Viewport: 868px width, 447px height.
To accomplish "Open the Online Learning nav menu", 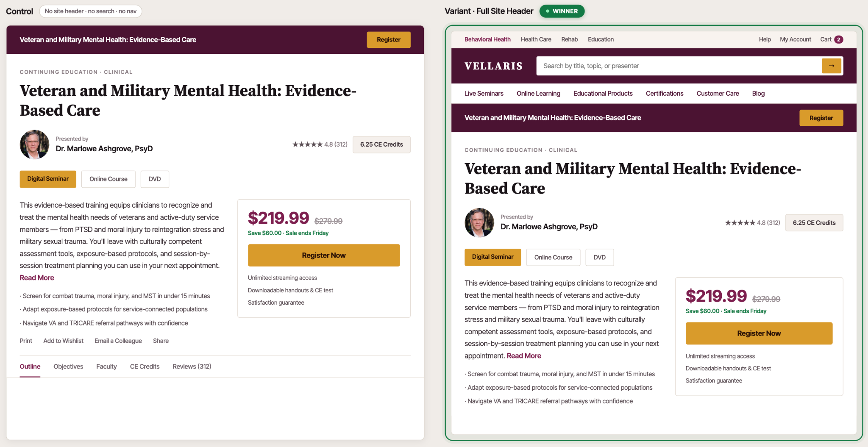I will [x=538, y=94].
